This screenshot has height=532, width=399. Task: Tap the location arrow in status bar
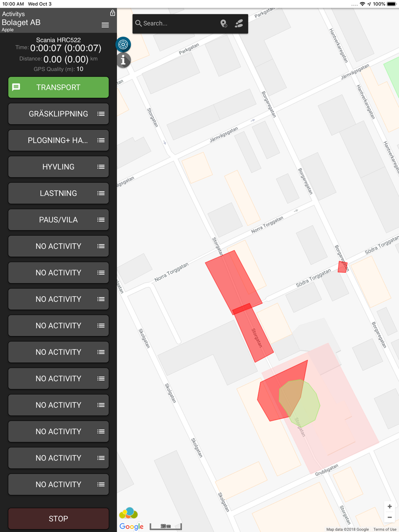[x=369, y=4]
